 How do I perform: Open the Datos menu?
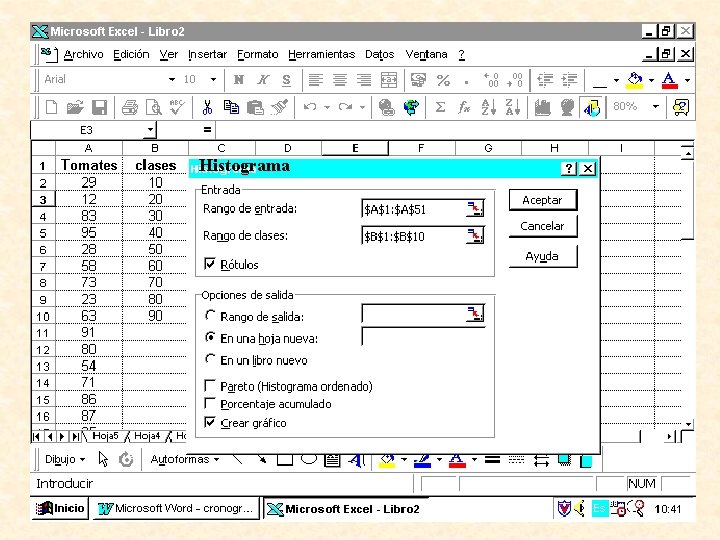pos(380,54)
